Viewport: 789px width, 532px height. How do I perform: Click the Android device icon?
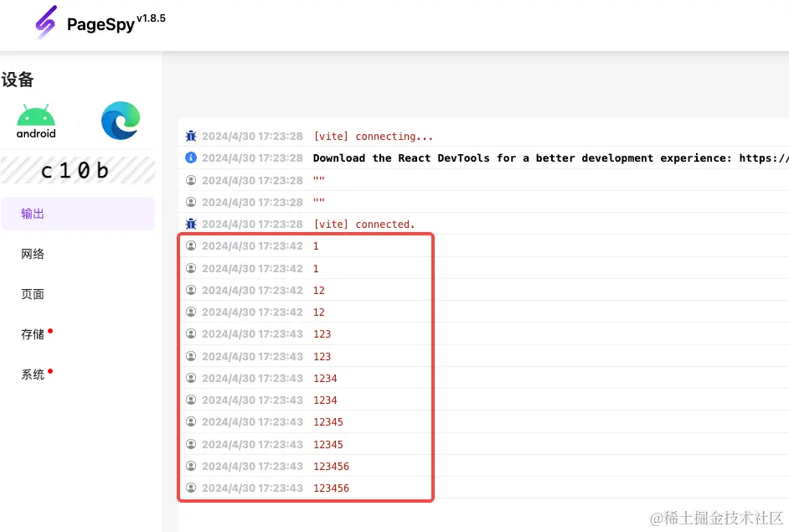(36, 121)
